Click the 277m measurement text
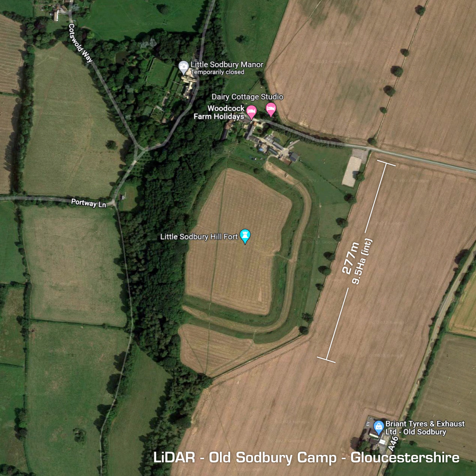 tap(351, 258)
